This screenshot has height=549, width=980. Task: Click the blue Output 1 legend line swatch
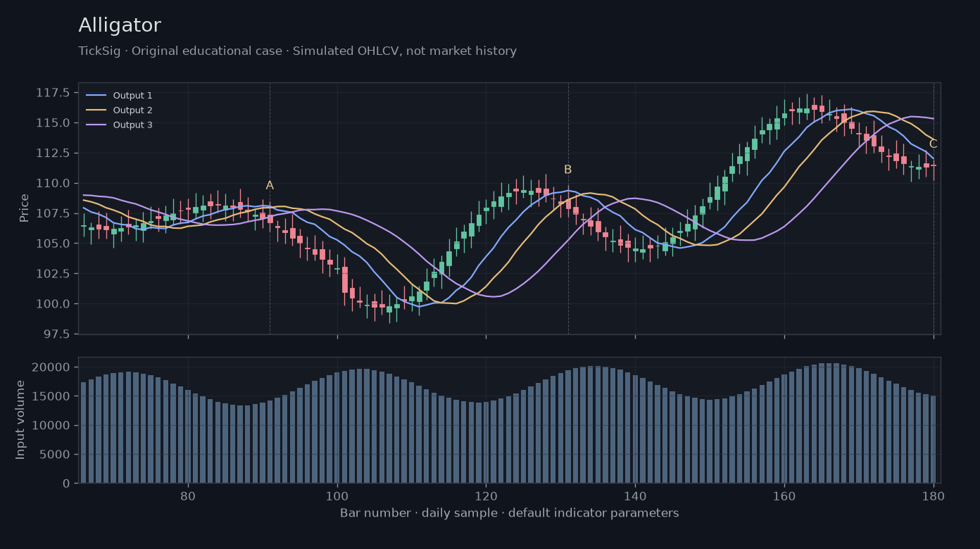point(96,96)
